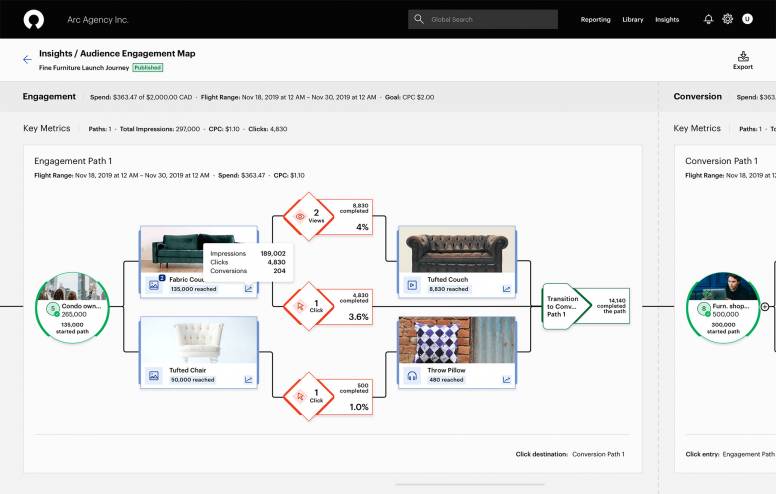Viewport: 776px width, 494px height.
Task: Open the Reporting menu
Action: (595, 20)
